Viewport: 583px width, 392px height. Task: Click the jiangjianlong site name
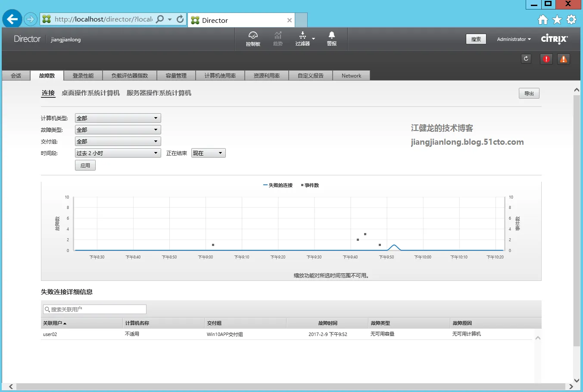[66, 40]
